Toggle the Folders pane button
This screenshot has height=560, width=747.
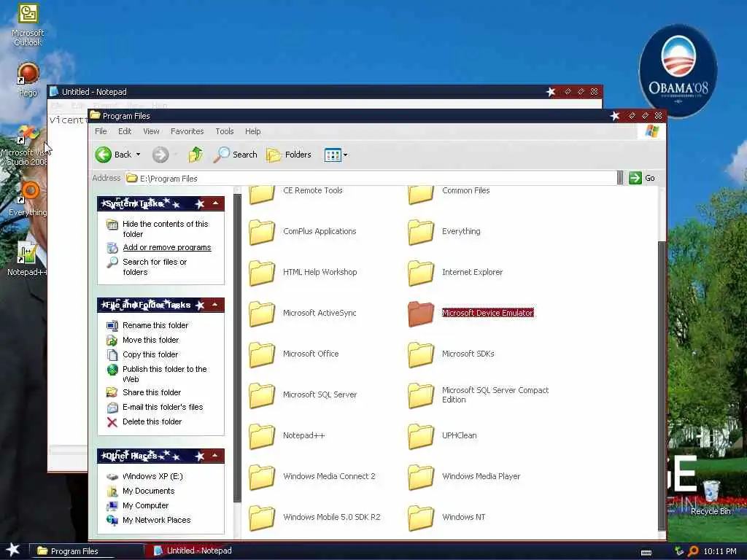coord(289,155)
